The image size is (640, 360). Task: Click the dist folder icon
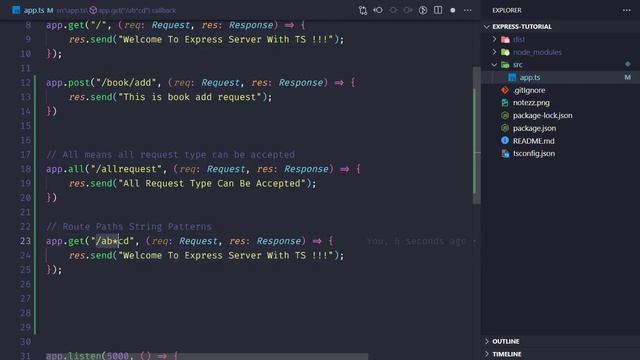pyautogui.click(x=505, y=40)
